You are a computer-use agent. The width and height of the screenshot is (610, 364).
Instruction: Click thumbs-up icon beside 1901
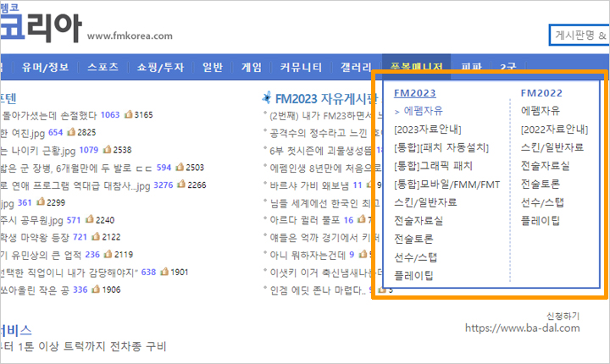pos(164,272)
